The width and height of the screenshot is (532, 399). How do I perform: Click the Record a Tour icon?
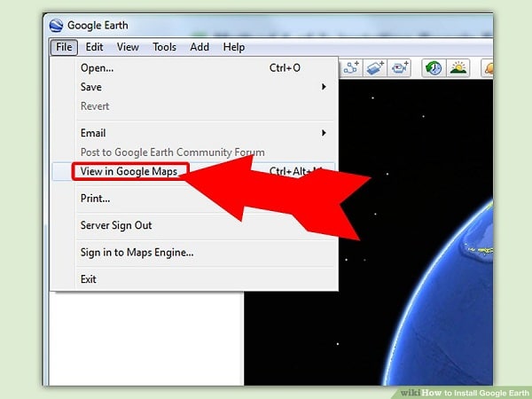pos(399,68)
